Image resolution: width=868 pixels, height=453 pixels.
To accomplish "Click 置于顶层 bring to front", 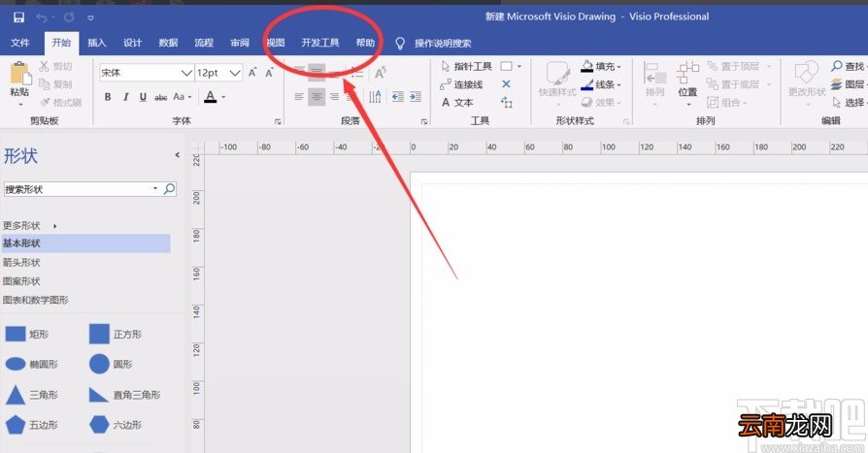I will [x=739, y=66].
